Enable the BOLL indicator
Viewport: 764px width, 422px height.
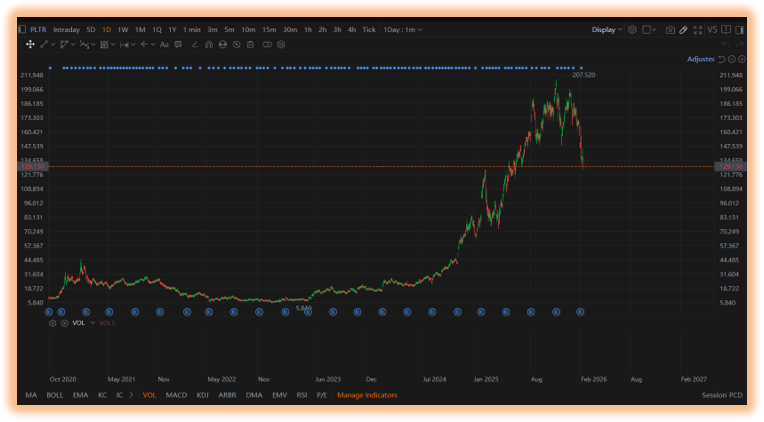(55, 395)
